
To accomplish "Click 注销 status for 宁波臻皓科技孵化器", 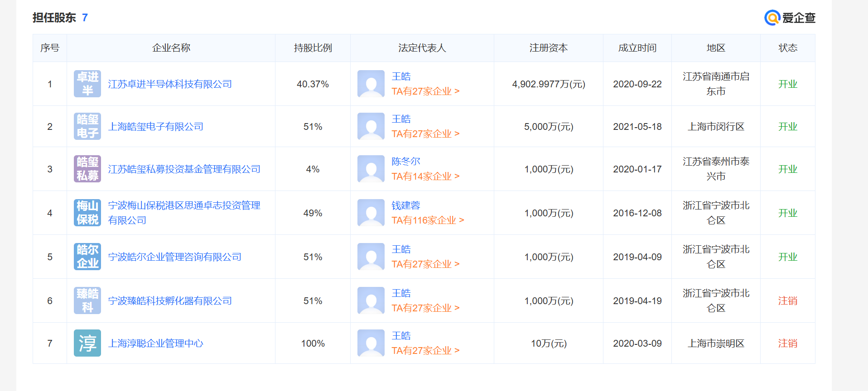I will point(788,301).
